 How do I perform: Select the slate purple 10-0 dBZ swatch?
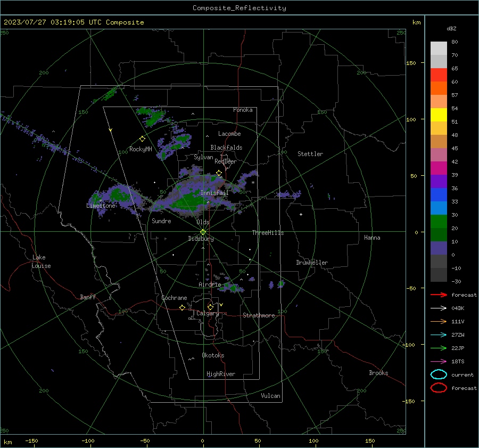(439, 248)
